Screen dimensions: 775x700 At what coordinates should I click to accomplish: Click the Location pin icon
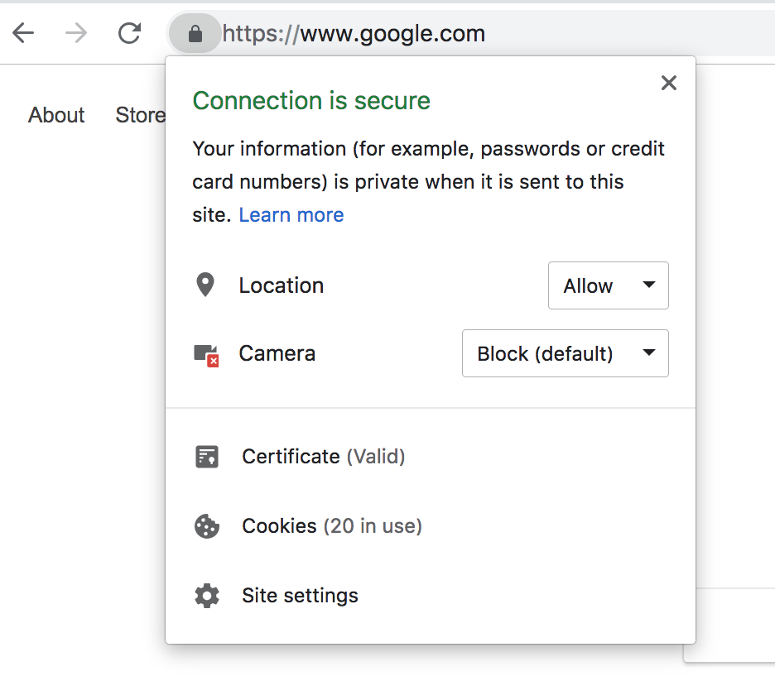pyautogui.click(x=205, y=285)
